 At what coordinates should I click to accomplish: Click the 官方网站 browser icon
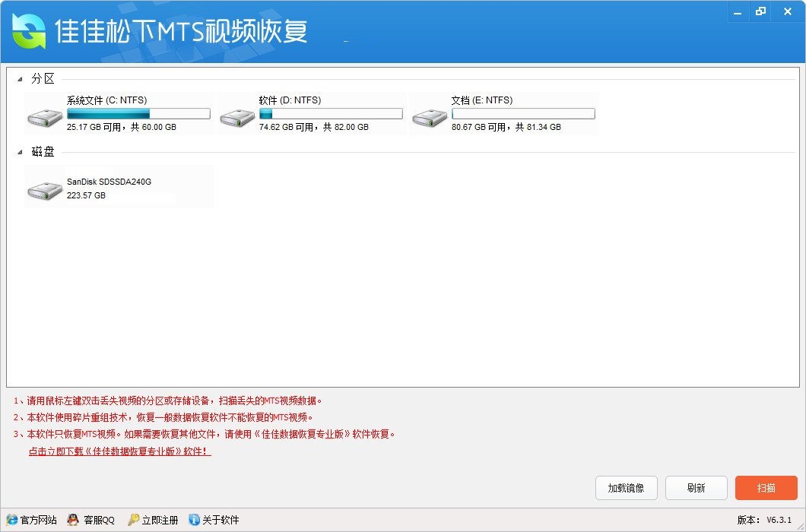tap(12, 520)
